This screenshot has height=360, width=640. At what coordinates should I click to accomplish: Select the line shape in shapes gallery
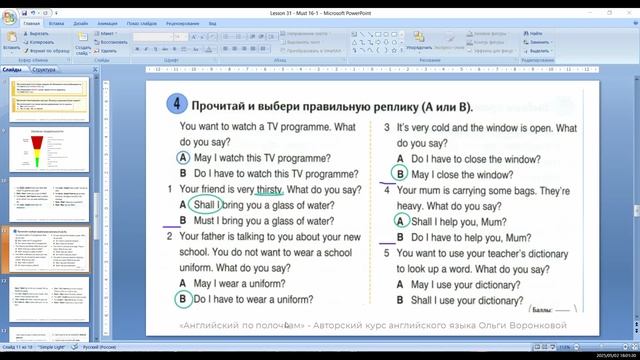(362, 34)
